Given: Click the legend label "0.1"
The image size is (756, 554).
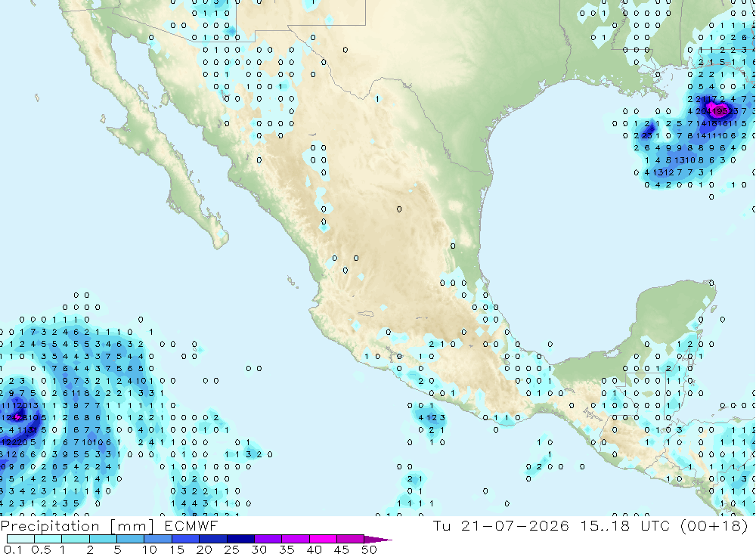Looking at the screenshot, I should [13, 549].
